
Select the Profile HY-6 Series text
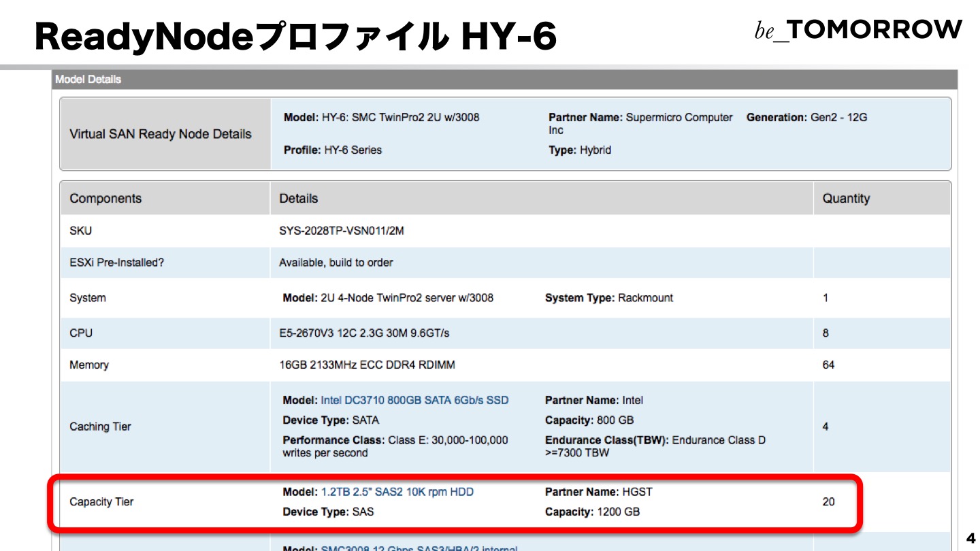click(x=333, y=150)
